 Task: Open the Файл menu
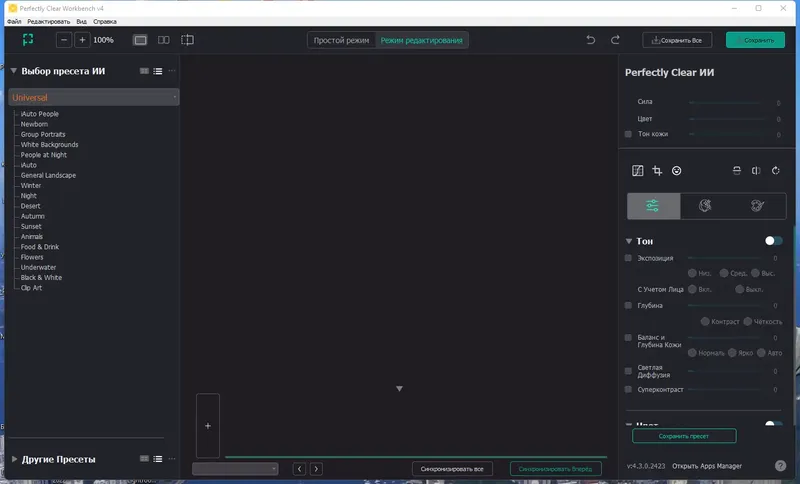(x=14, y=21)
